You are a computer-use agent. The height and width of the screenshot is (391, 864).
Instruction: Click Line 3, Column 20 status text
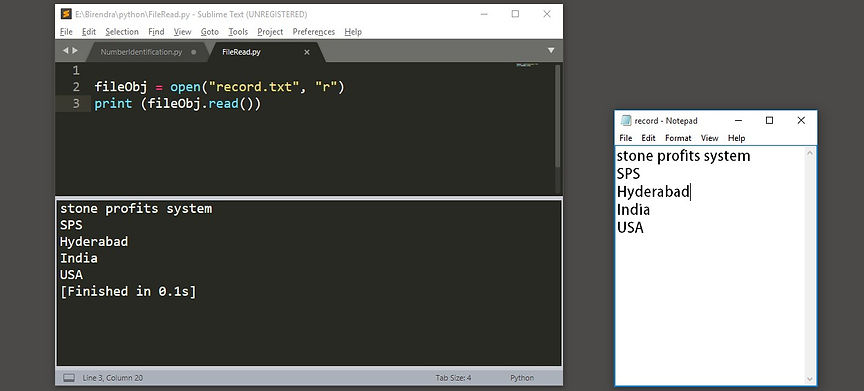coord(112,378)
